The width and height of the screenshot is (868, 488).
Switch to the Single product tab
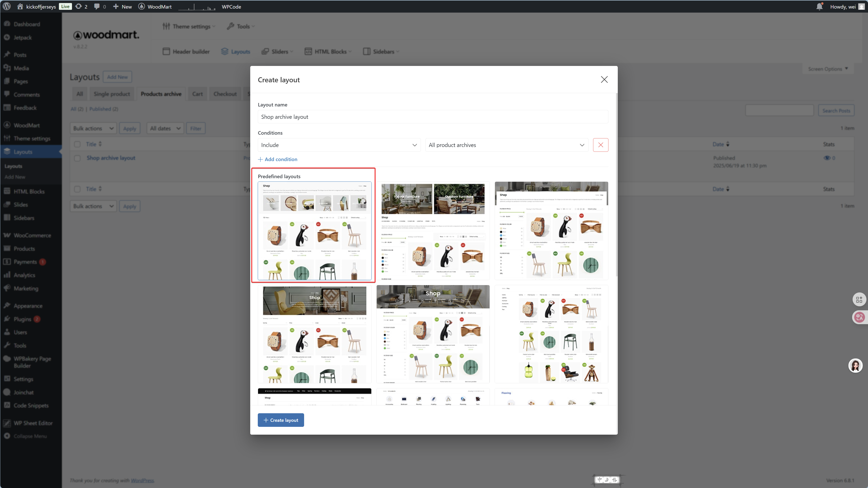coord(112,94)
